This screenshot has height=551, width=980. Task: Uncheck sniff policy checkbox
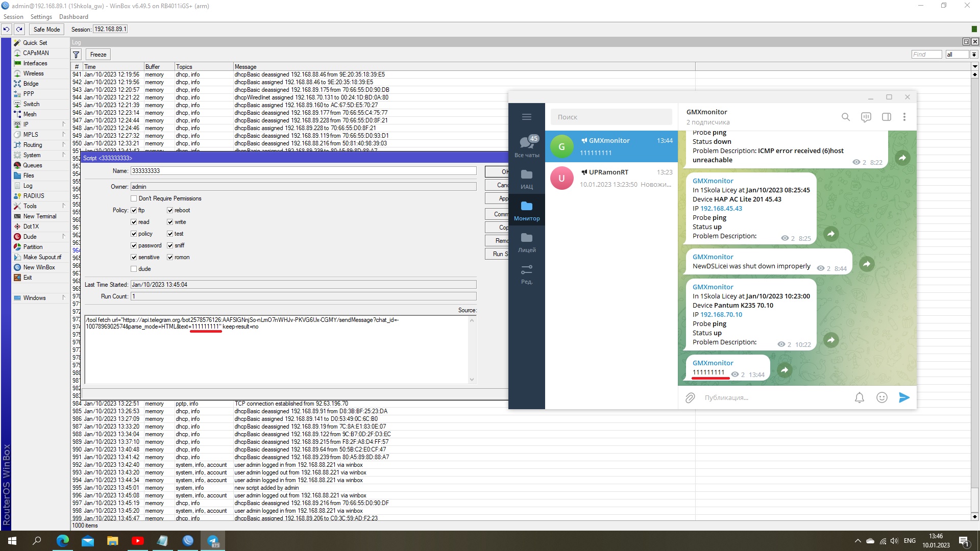click(x=170, y=245)
